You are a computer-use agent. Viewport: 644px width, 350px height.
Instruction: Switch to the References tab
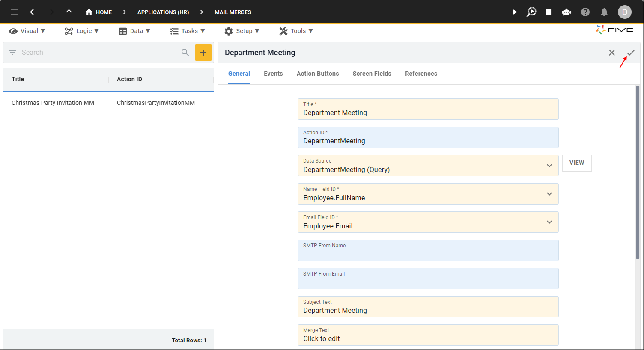coord(421,74)
